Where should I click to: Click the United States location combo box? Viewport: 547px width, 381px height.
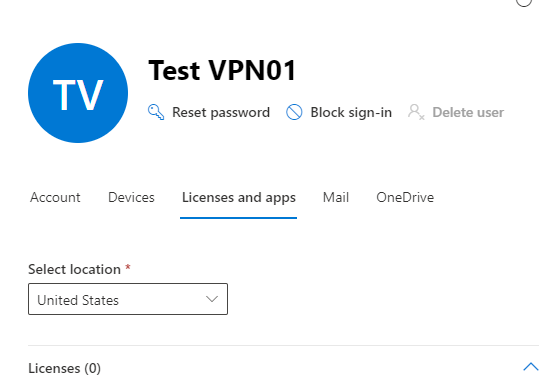[x=128, y=299]
